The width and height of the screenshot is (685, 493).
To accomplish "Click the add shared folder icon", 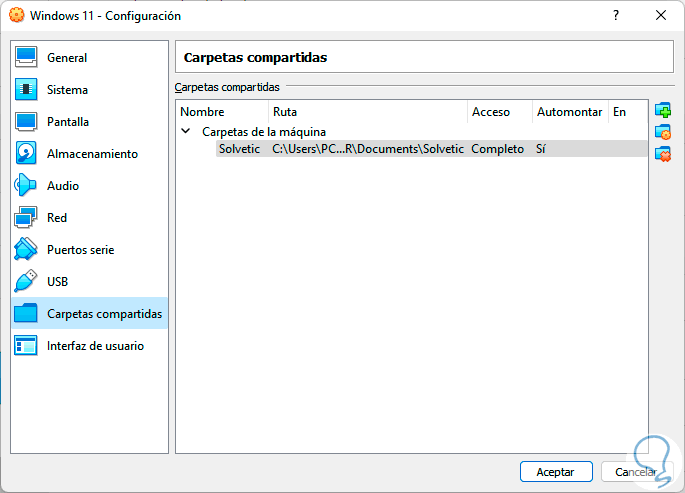I will (662, 110).
